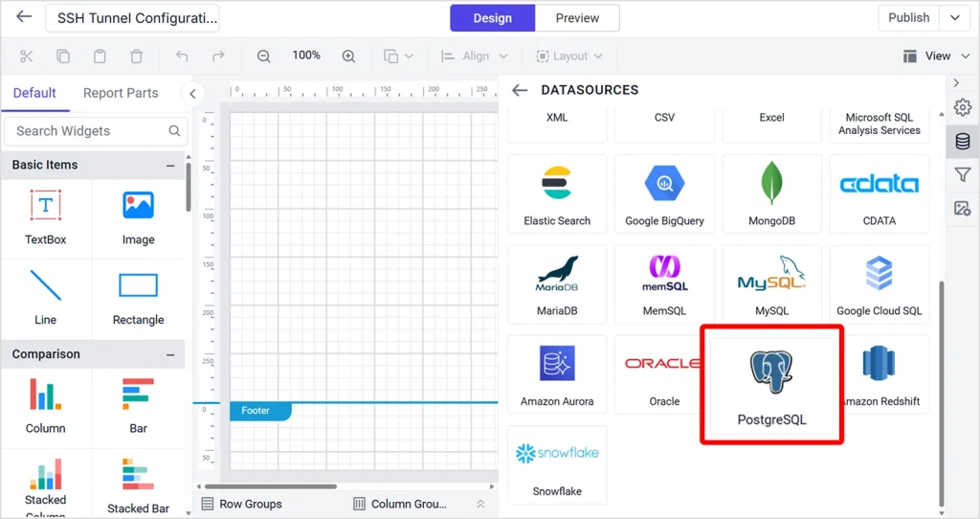This screenshot has width=980, height=519.
Task: Open the arrange order dropdown
Action: [x=398, y=56]
